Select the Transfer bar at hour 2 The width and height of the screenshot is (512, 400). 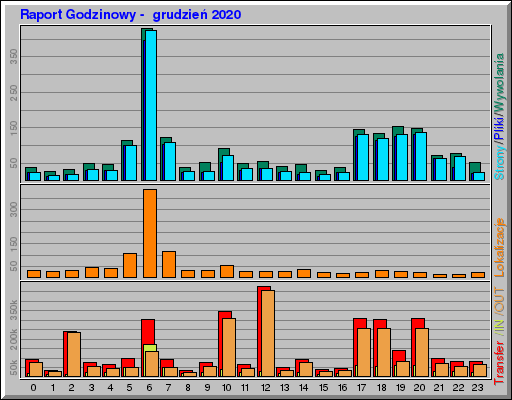click(70, 354)
